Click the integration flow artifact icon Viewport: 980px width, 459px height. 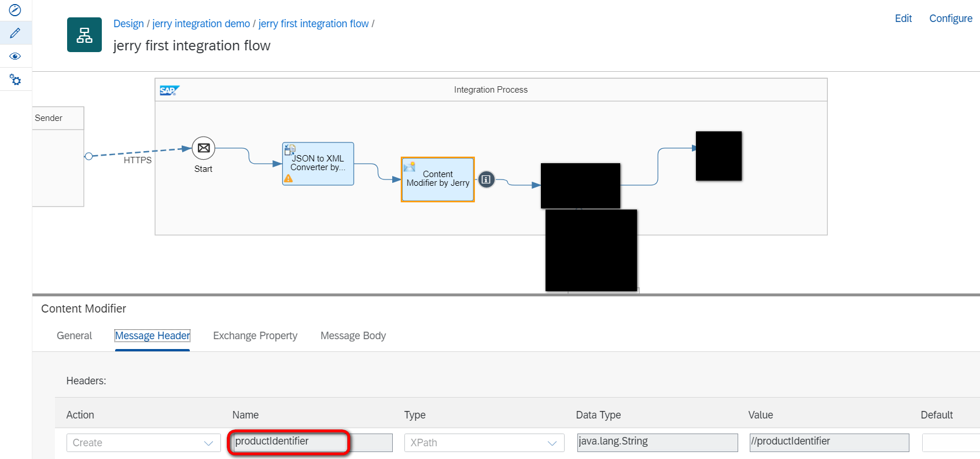pyautogui.click(x=84, y=35)
